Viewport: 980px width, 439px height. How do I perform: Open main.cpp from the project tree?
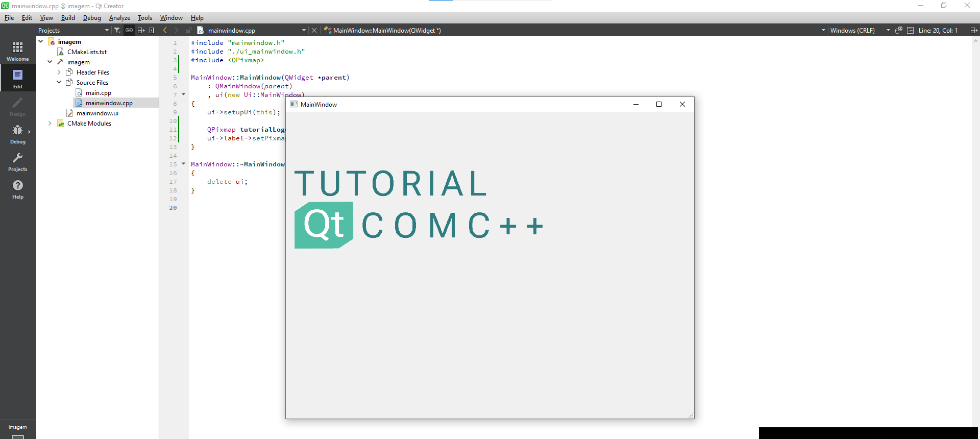click(x=98, y=92)
